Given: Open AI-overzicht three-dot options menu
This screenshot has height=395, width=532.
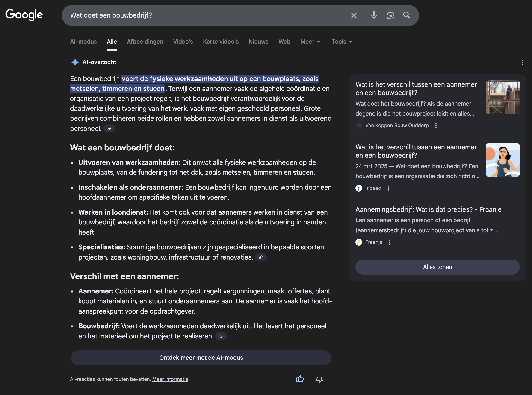Looking at the screenshot, I should [x=523, y=62].
